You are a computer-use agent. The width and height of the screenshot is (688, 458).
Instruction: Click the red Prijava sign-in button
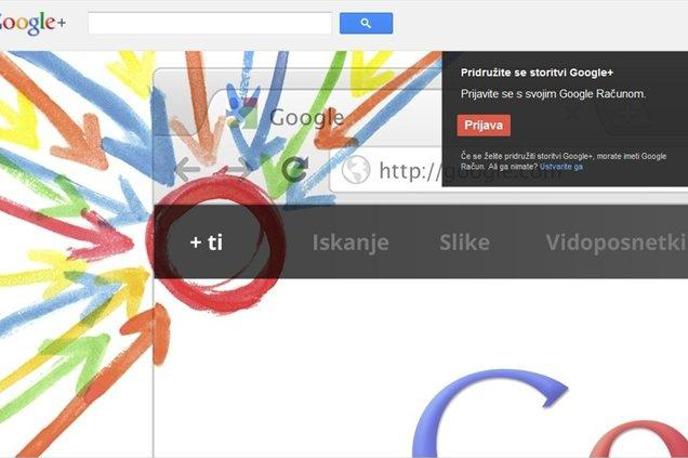click(x=484, y=125)
